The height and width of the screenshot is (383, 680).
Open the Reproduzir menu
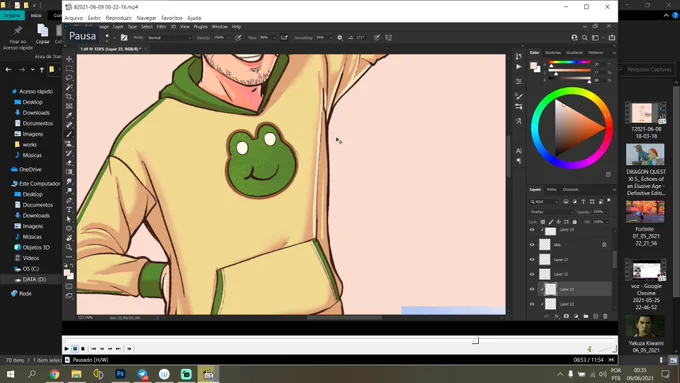[x=118, y=18]
